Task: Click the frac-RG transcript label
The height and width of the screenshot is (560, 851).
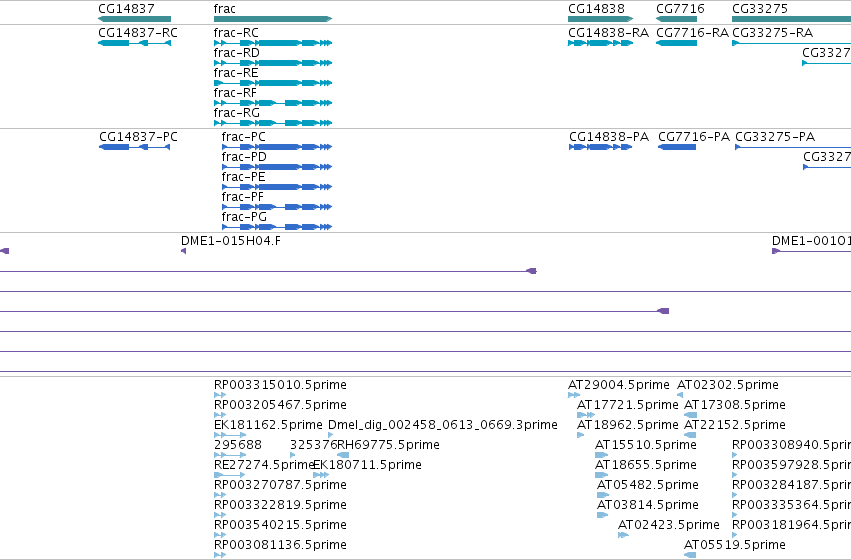Action: click(237, 113)
